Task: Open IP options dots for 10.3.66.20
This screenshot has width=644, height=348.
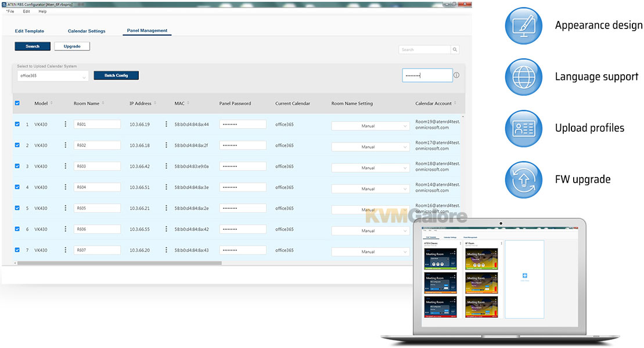Action: tap(166, 250)
